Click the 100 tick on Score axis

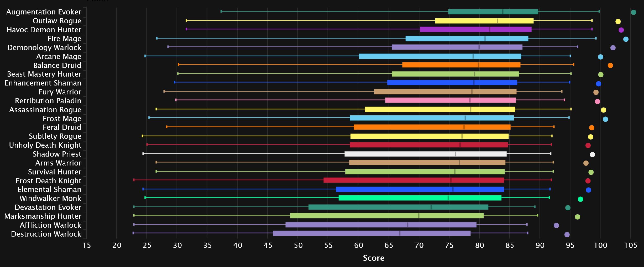tap(600, 245)
